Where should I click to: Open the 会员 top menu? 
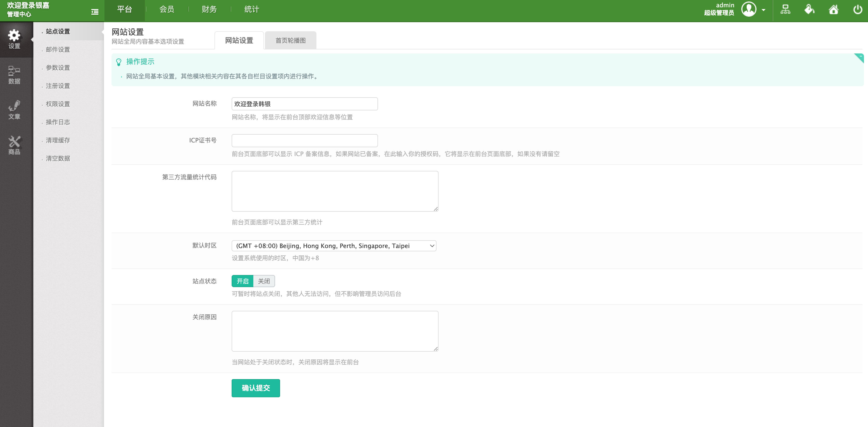click(167, 9)
